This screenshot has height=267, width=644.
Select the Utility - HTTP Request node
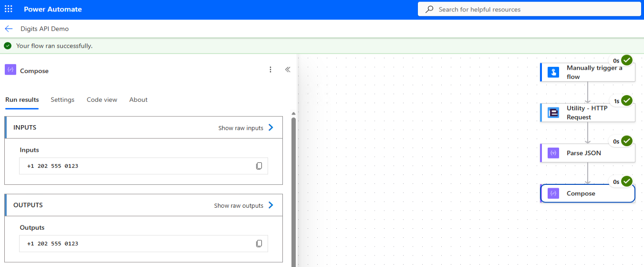(x=588, y=113)
